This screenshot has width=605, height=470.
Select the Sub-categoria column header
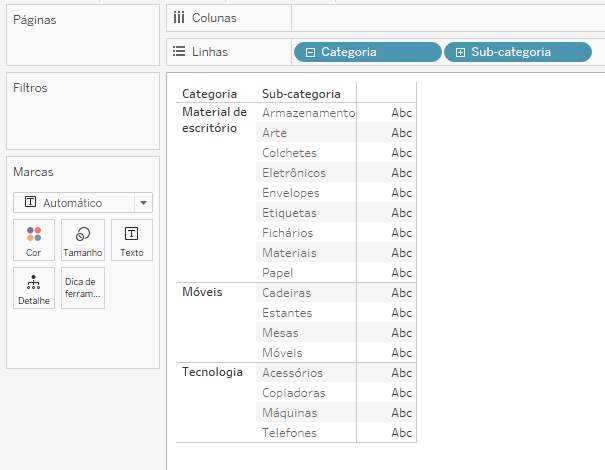[x=301, y=94]
